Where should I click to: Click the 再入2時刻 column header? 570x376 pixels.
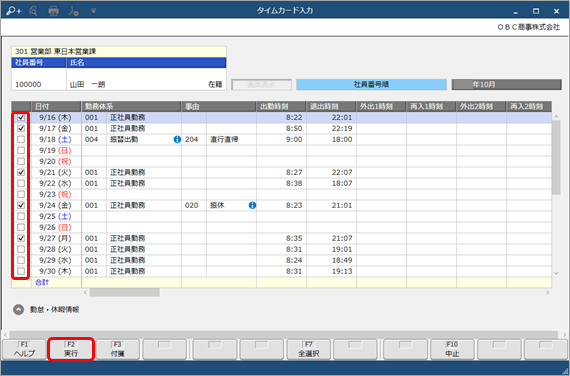[529, 107]
